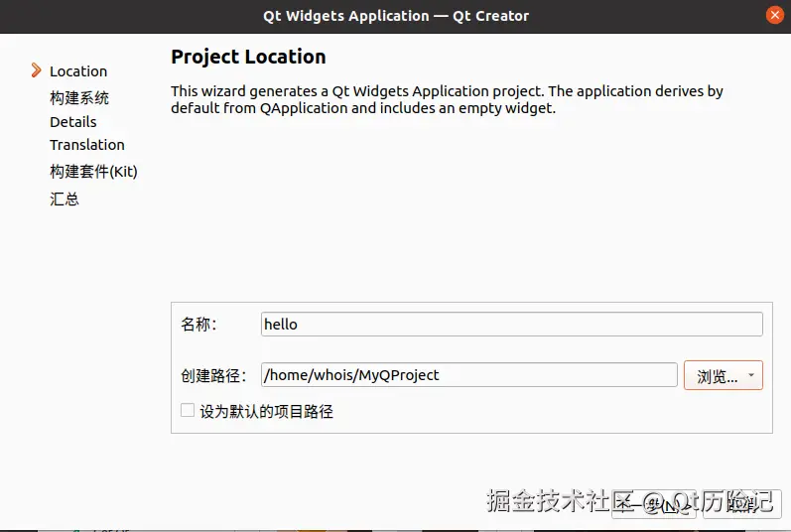The image size is (791, 532).
Task: Focus the 名称 field containing hello
Action: point(511,325)
